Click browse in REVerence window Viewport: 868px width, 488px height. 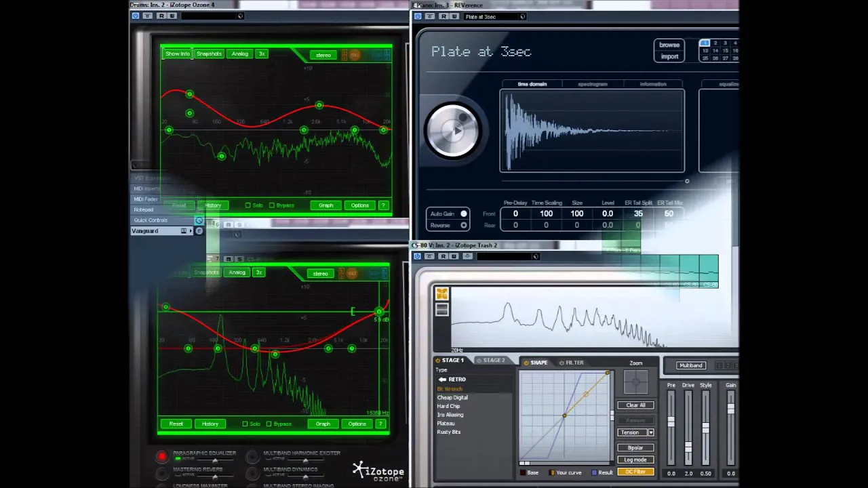tap(669, 45)
